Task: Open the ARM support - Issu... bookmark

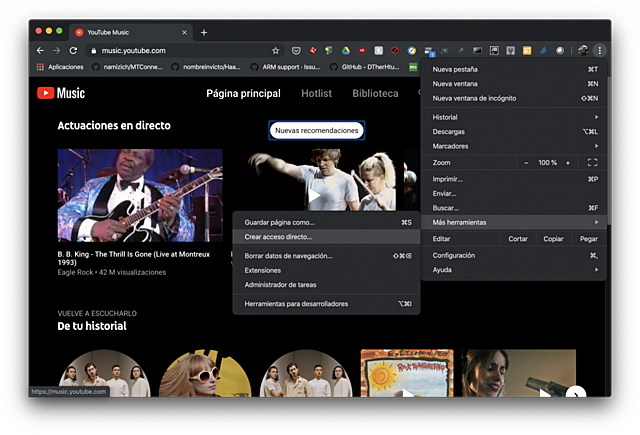Action: [x=286, y=67]
